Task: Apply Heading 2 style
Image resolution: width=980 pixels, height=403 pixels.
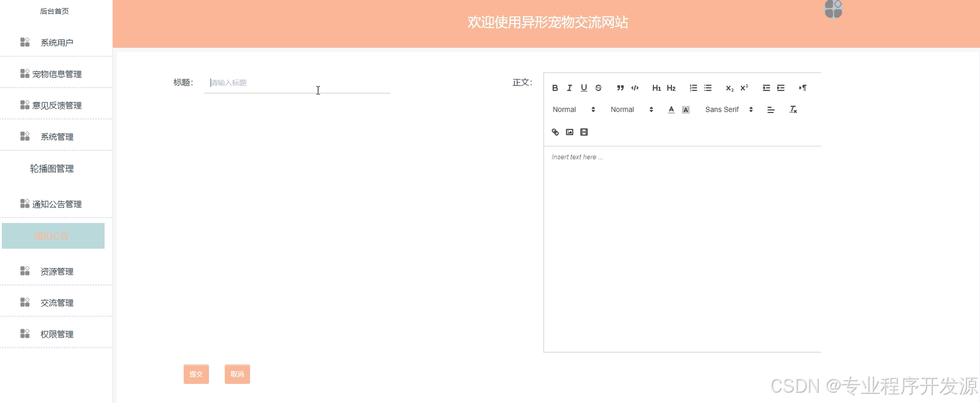Action: click(671, 88)
